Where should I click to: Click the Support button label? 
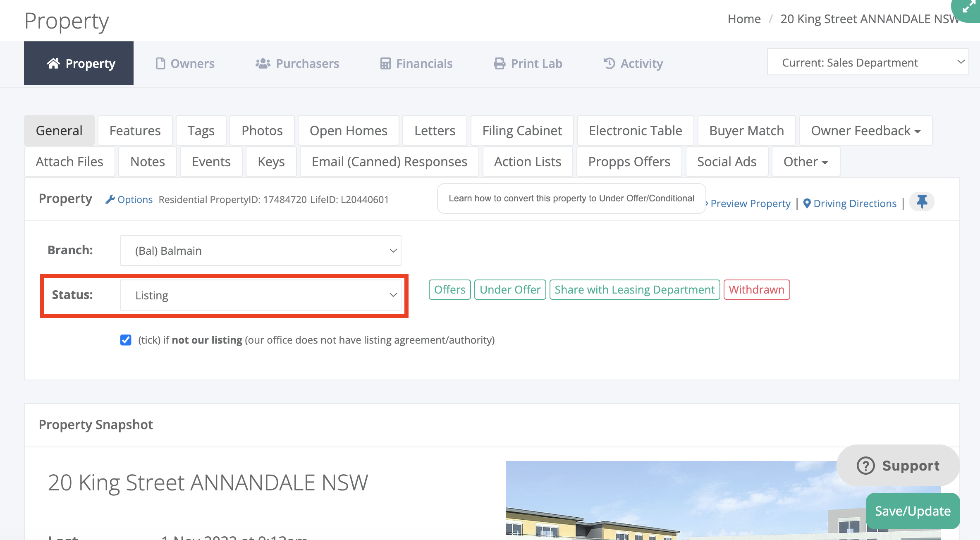[x=911, y=466]
